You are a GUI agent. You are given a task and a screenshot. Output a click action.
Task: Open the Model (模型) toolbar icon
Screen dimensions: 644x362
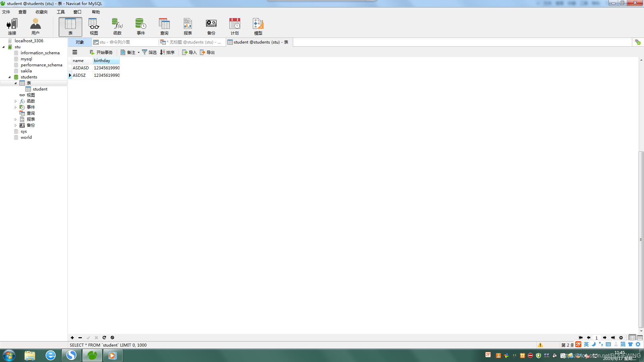tap(258, 26)
